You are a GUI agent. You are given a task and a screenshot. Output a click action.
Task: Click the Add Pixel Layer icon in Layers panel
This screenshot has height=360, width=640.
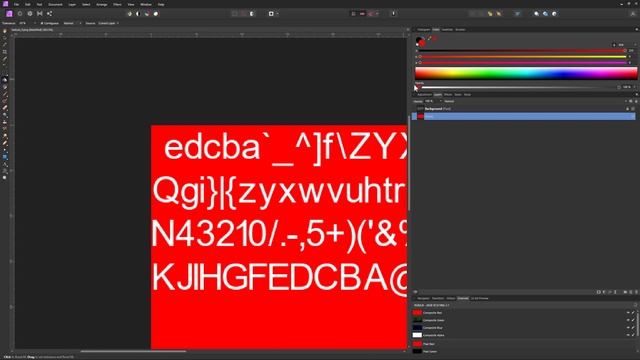click(631, 292)
